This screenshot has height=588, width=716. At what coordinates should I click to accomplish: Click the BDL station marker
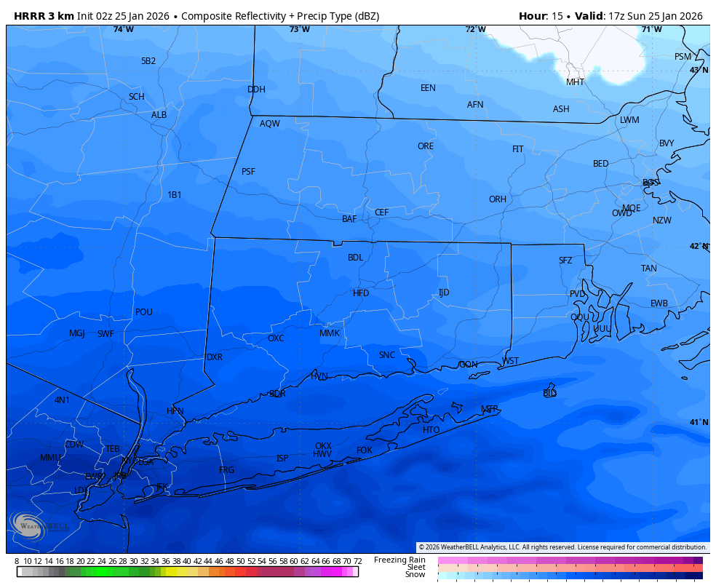coord(355,258)
